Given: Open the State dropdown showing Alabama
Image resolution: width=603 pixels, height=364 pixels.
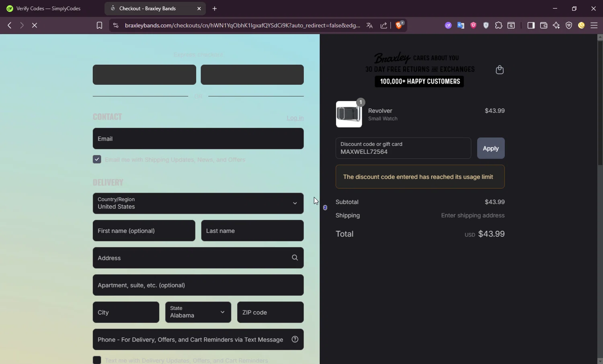Looking at the screenshot, I should [198, 312].
